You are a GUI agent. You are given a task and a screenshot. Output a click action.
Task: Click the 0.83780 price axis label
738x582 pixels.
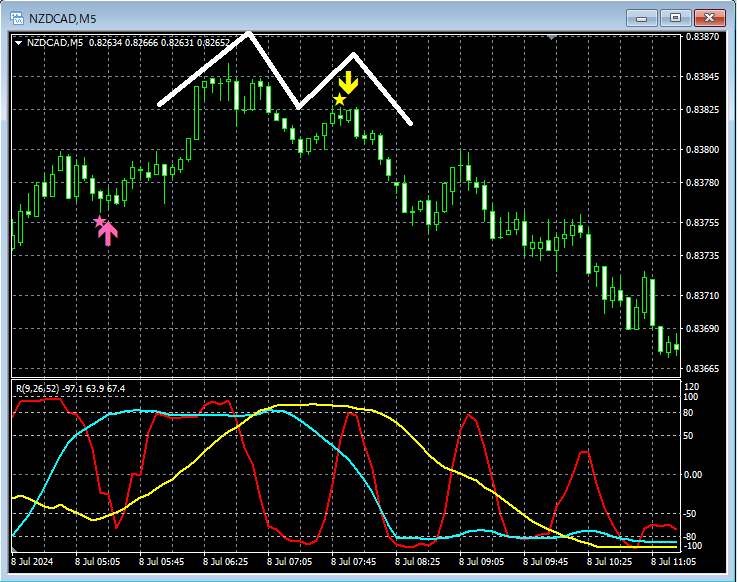tap(703, 183)
